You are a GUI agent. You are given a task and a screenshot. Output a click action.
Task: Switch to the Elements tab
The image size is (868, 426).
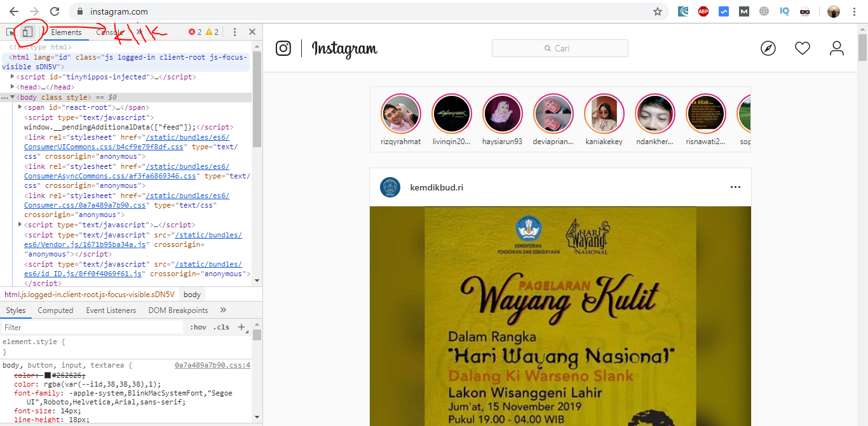pos(66,32)
